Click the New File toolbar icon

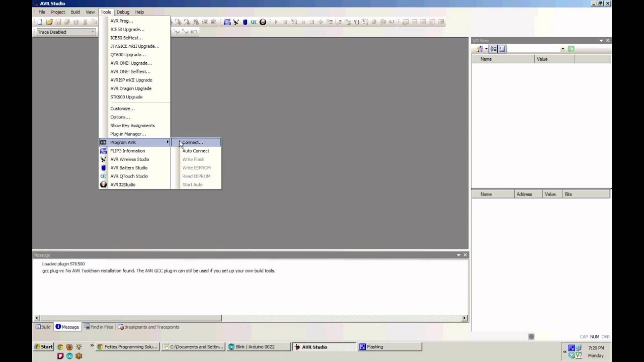click(x=40, y=22)
